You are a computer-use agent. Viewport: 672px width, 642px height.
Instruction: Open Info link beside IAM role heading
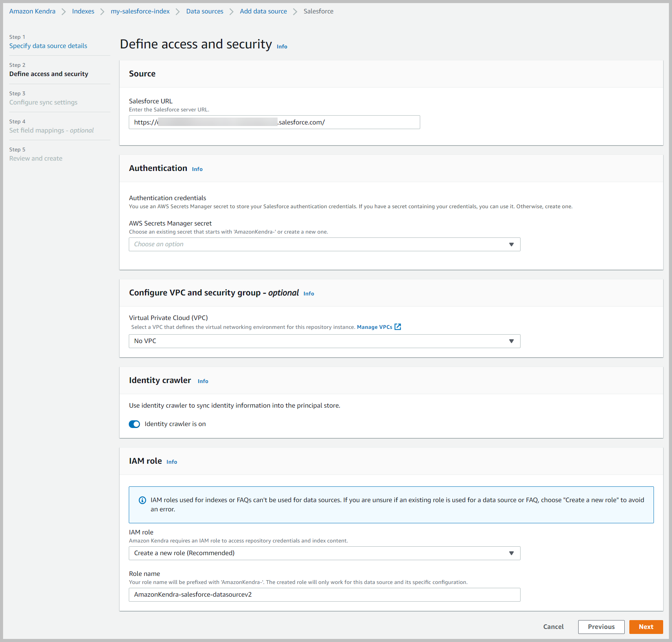172,462
